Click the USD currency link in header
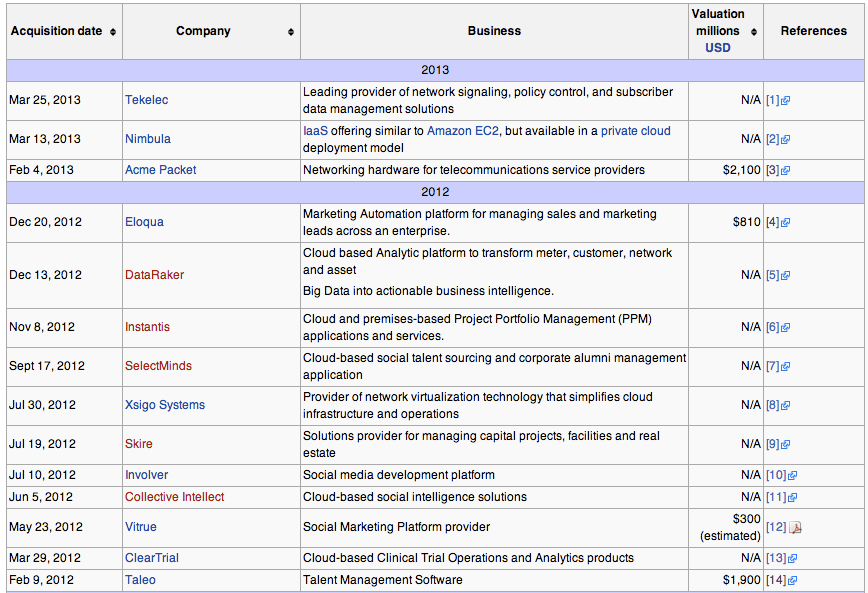 click(x=717, y=47)
